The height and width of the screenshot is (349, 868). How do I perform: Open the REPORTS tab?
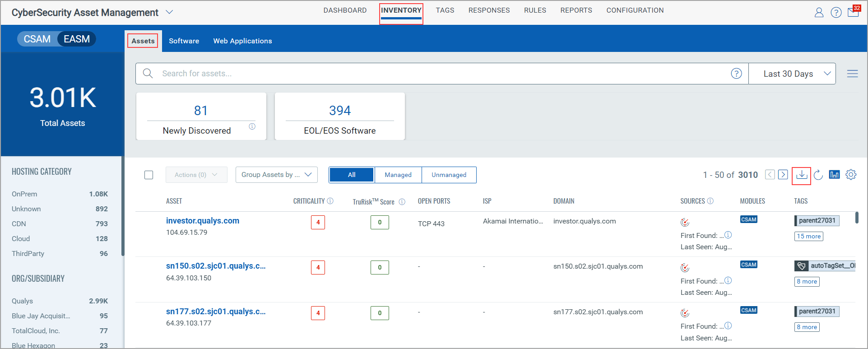pyautogui.click(x=576, y=10)
